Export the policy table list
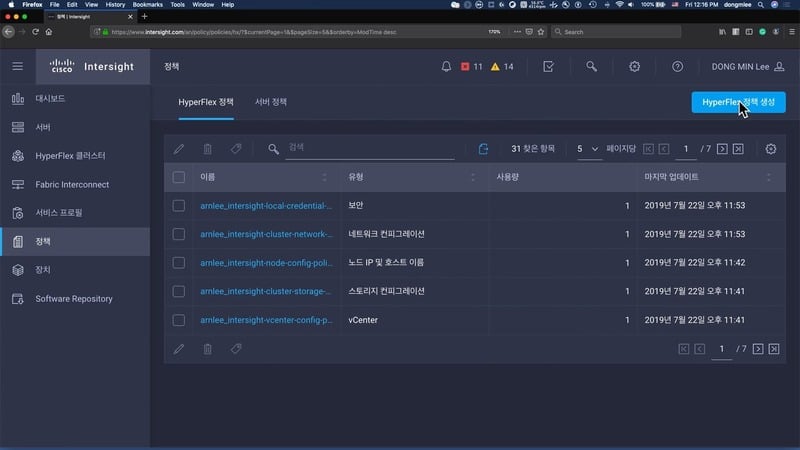Viewport: 800px width, 450px height. pyautogui.click(x=483, y=149)
